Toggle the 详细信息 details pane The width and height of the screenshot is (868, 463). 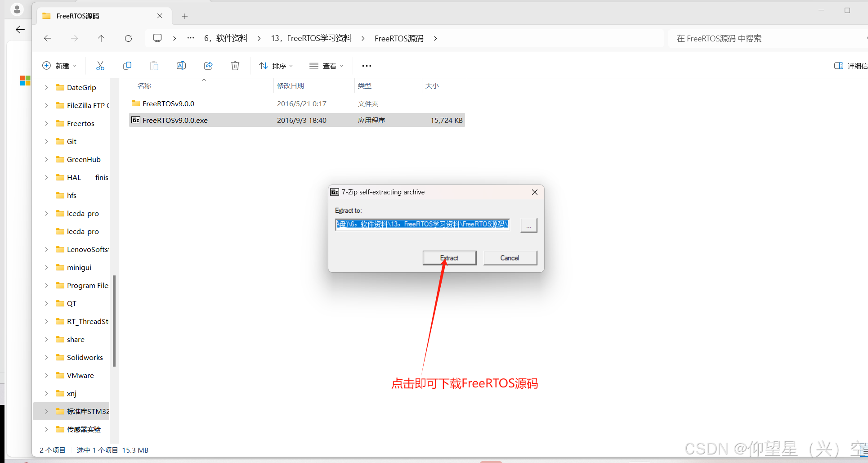coord(850,66)
